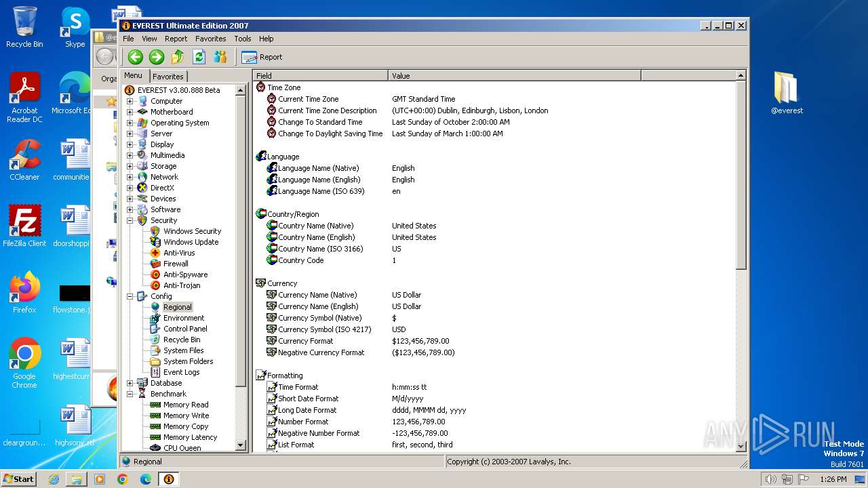Screen dimensions: 868x488
Task: Expand the Operating System tree node
Action: click(130, 123)
